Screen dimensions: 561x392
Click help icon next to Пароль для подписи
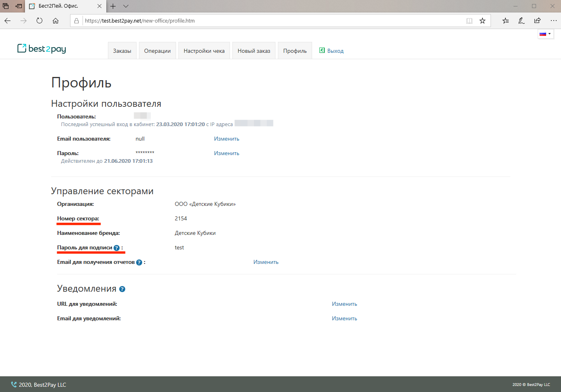click(x=116, y=248)
